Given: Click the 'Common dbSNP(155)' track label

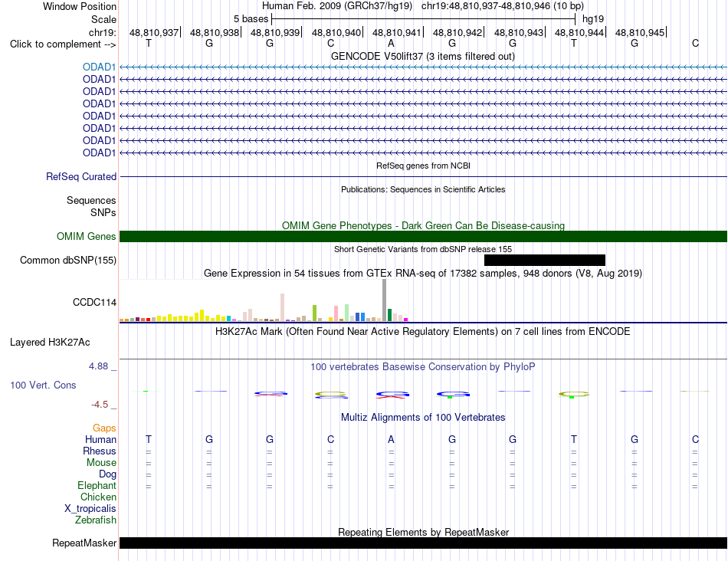Looking at the screenshot, I should [67, 260].
